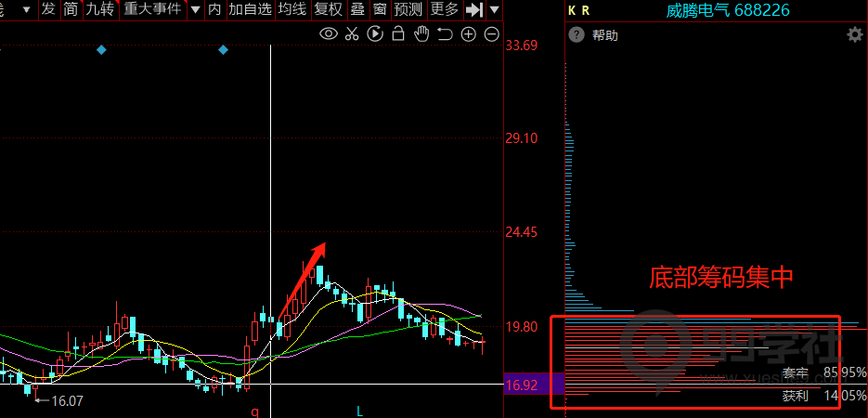Click the help question mark icon

577,35
